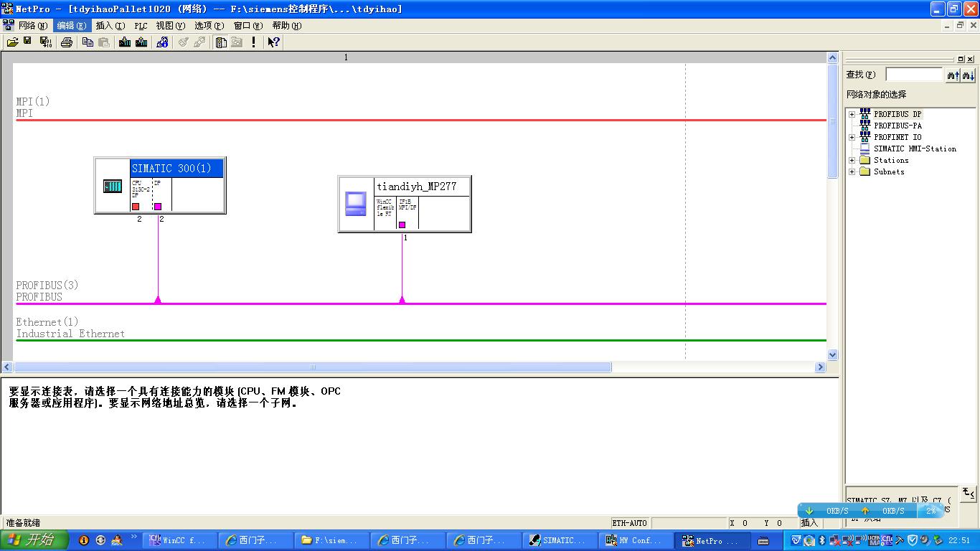Open the 编辑(E) menu

pos(71,26)
